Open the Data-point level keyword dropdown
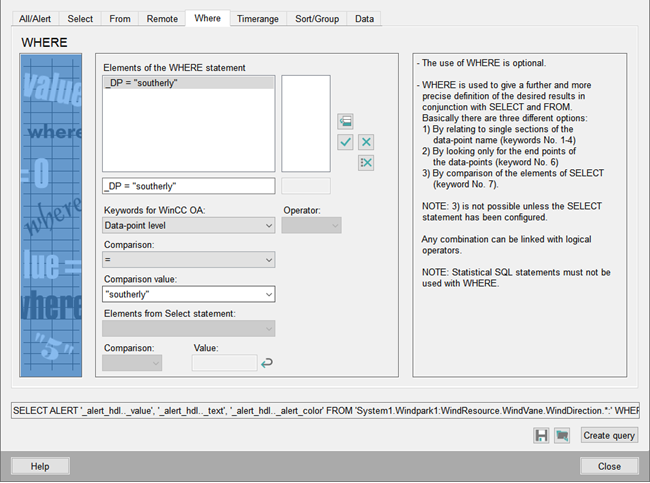This screenshot has width=650, height=483. pyautogui.click(x=188, y=226)
